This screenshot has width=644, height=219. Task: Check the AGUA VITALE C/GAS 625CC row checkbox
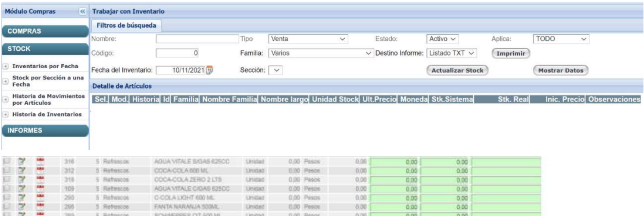point(7,188)
